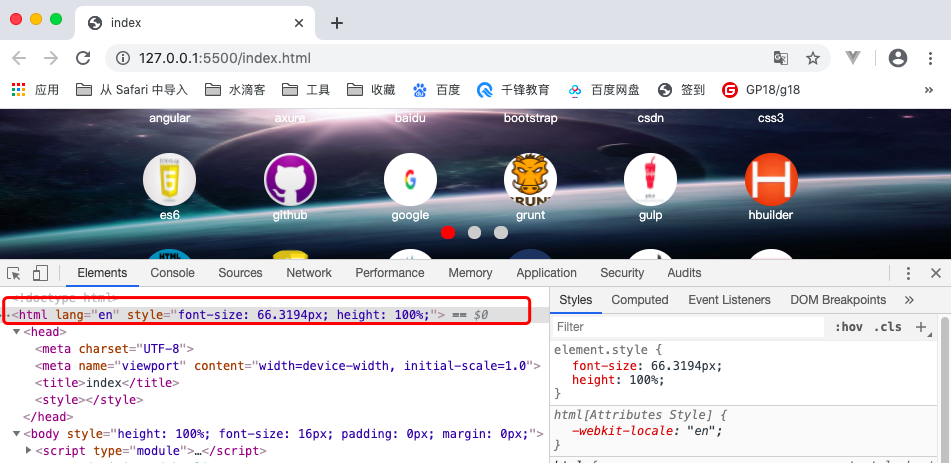Switch to the Elements panel tab
The height and width of the screenshot is (463, 951).
[x=102, y=273]
